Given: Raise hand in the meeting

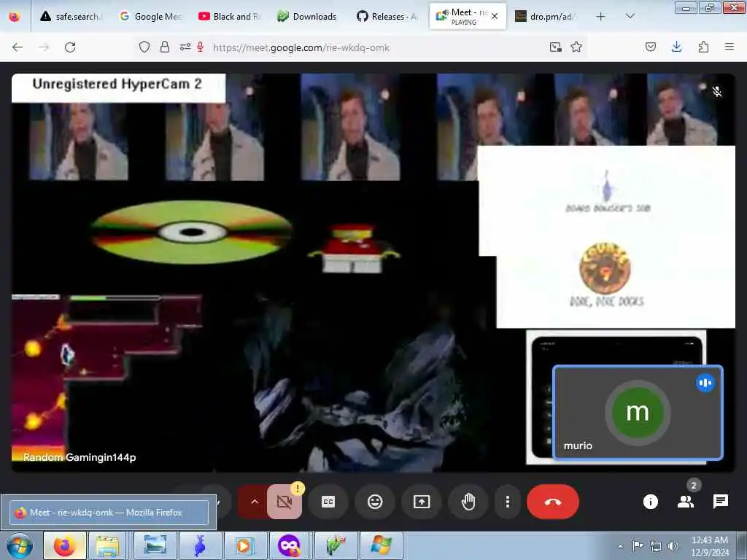Looking at the screenshot, I should (468, 502).
